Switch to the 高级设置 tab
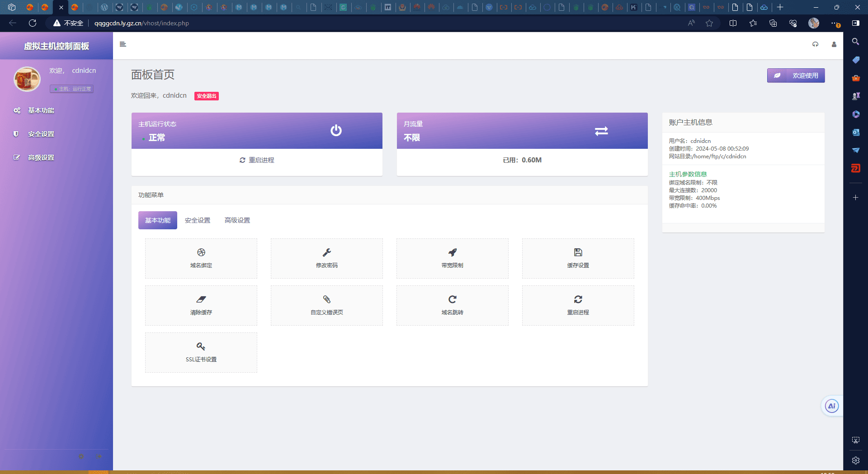868x474 pixels. tap(237, 220)
